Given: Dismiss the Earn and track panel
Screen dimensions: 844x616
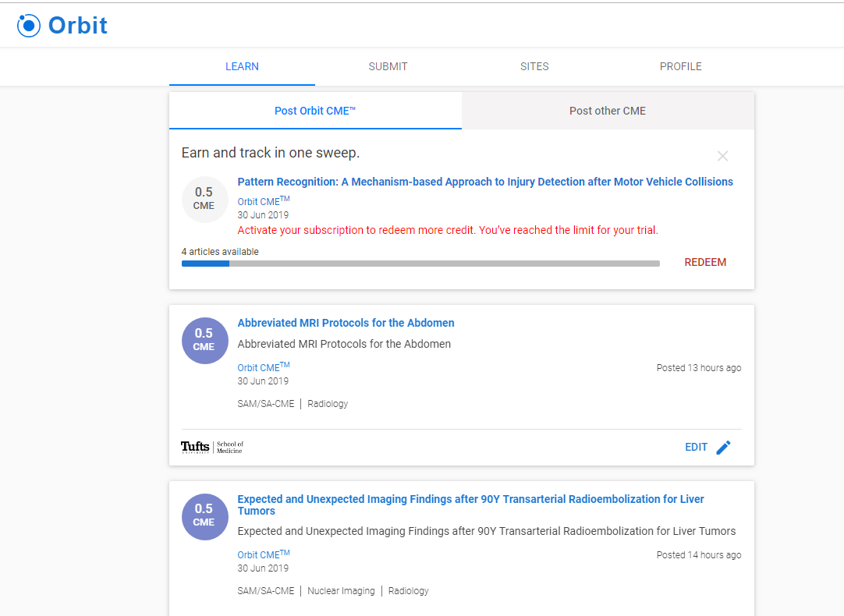Looking at the screenshot, I should click(x=723, y=156).
